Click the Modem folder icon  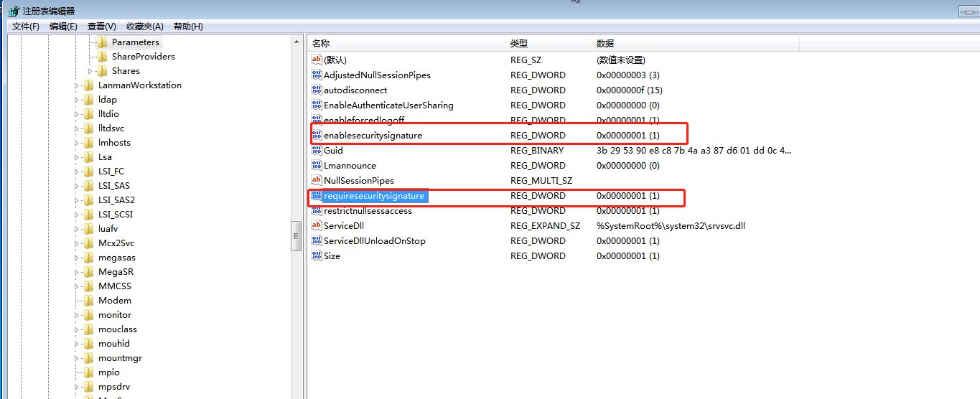coord(89,301)
